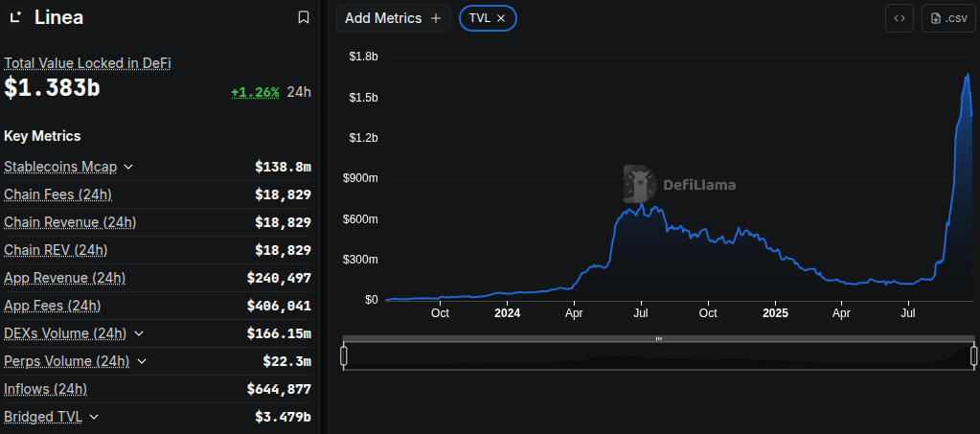Click the Chain REV (24h) label
980x434 pixels.
(56, 250)
